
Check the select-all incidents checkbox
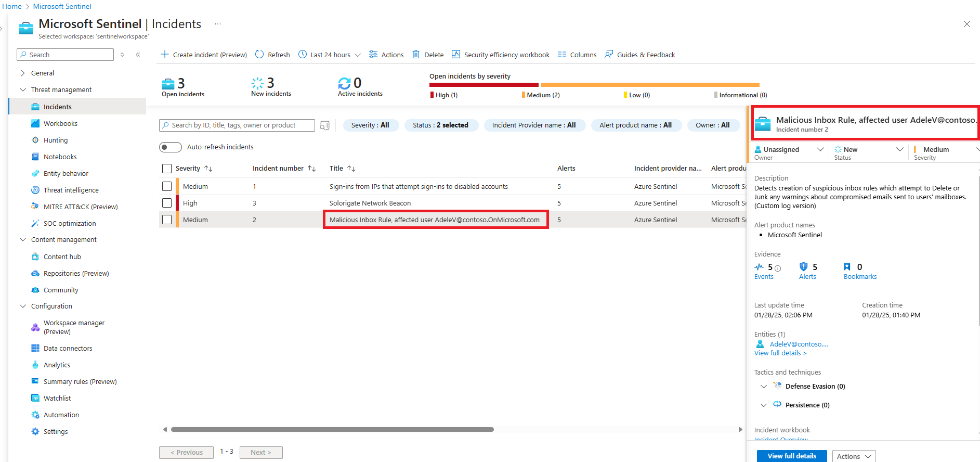coord(167,169)
